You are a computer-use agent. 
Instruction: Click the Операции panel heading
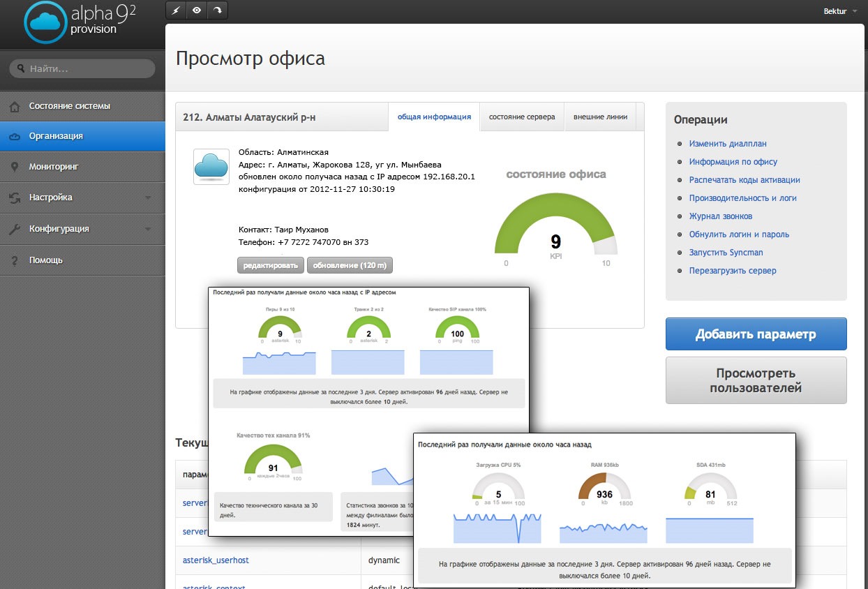(x=701, y=120)
